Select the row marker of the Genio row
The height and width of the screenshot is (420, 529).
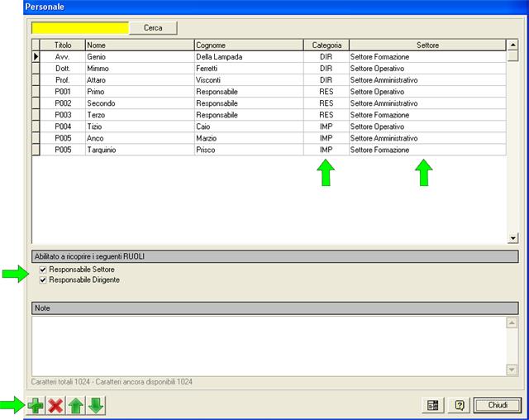[x=36, y=56]
